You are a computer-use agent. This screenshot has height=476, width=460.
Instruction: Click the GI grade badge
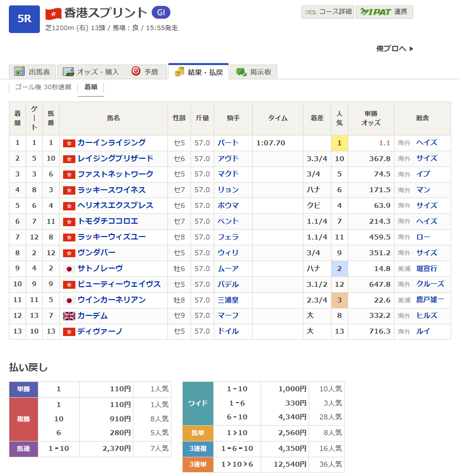tap(161, 13)
